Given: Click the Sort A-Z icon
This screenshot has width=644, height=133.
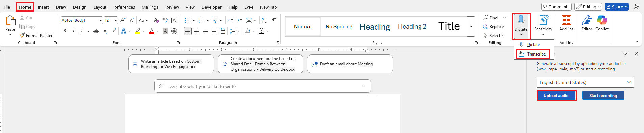Looking at the screenshot, I should (x=264, y=20).
